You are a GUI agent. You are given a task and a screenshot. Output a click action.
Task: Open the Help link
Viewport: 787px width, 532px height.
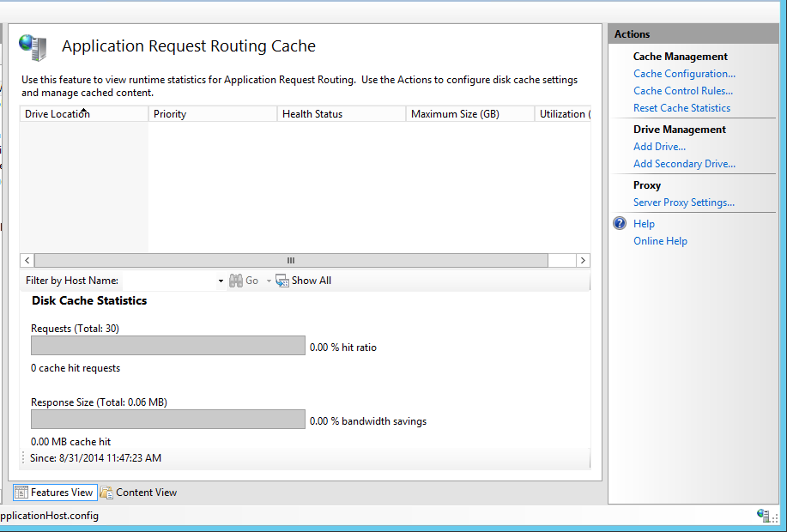pos(644,224)
